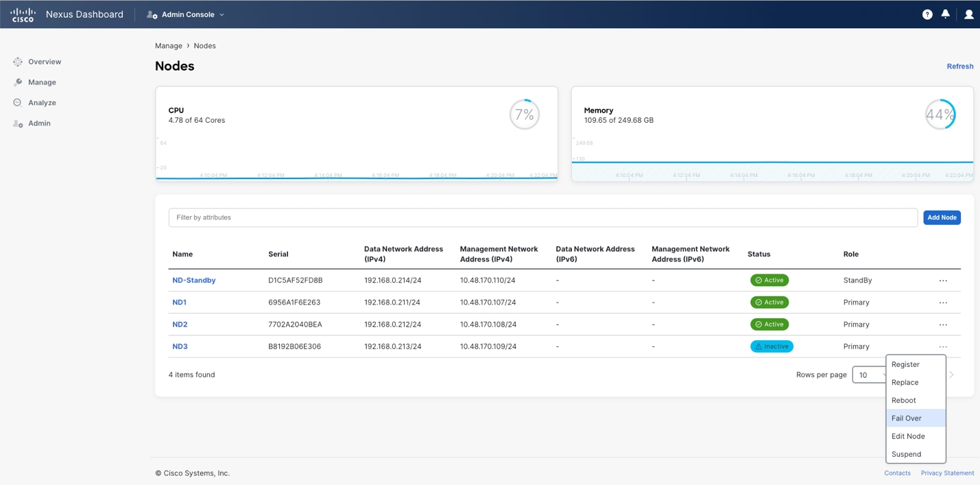The image size is (980, 485).
Task: Open Overview in the sidebar
Action: coord(45,62)
